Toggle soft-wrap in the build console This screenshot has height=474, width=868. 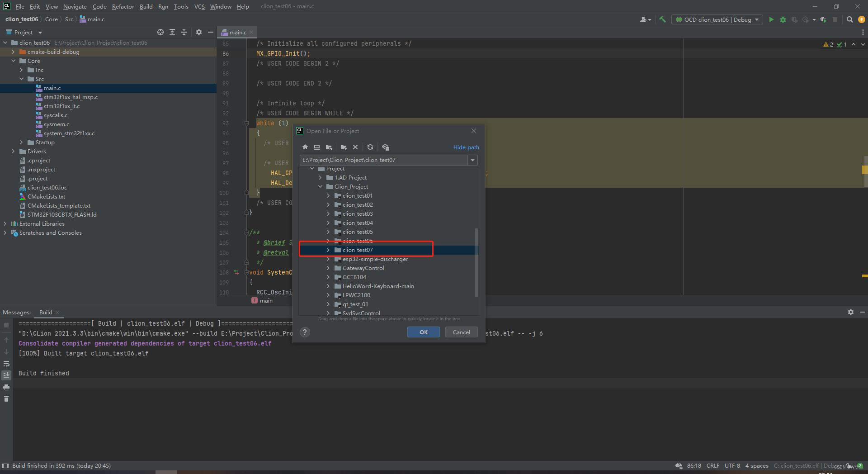pyautogui.click(x=6, y=364)
